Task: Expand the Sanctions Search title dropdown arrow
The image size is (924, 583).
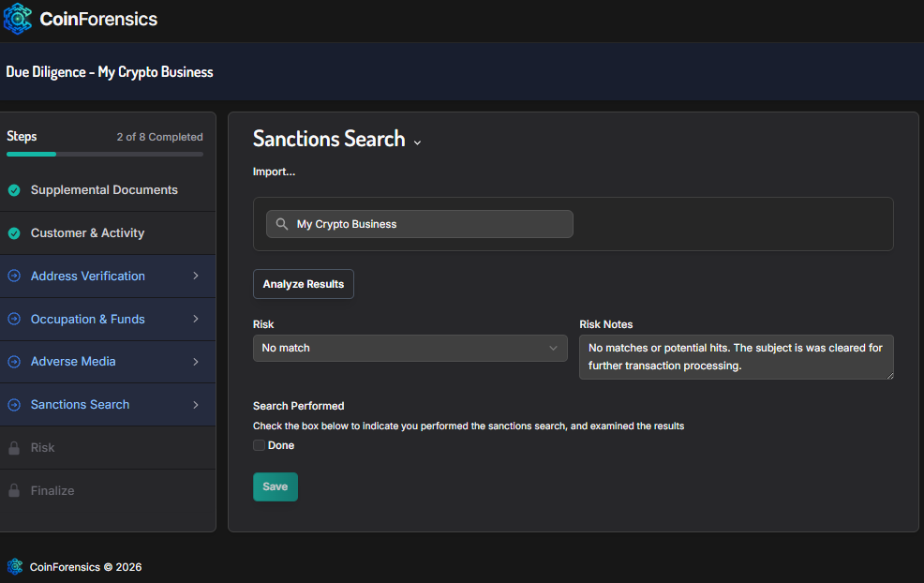Action: pos(417,142)
